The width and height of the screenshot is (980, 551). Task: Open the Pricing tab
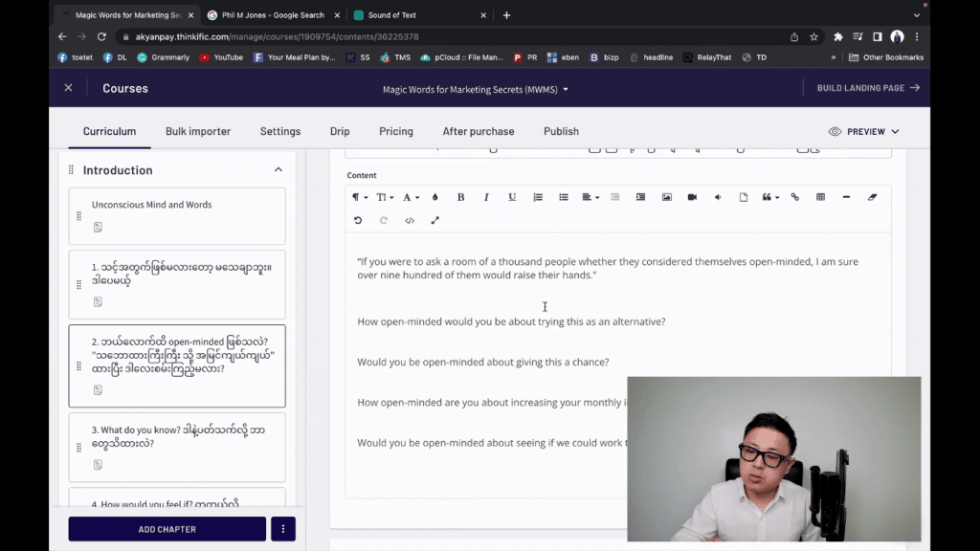tap(396, 131)
